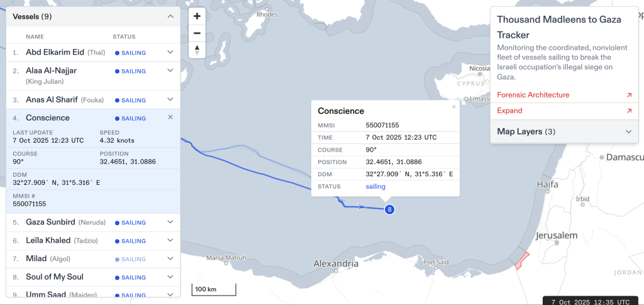The image size is (644, 305).
Task: Zoom out of the map
Action: (x=197, y=33)
